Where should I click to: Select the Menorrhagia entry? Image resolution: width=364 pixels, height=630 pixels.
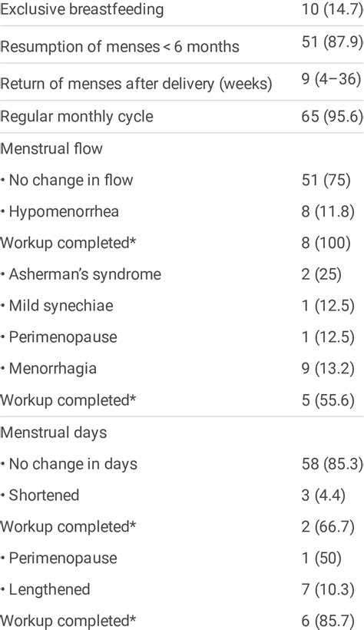(48, 369)
